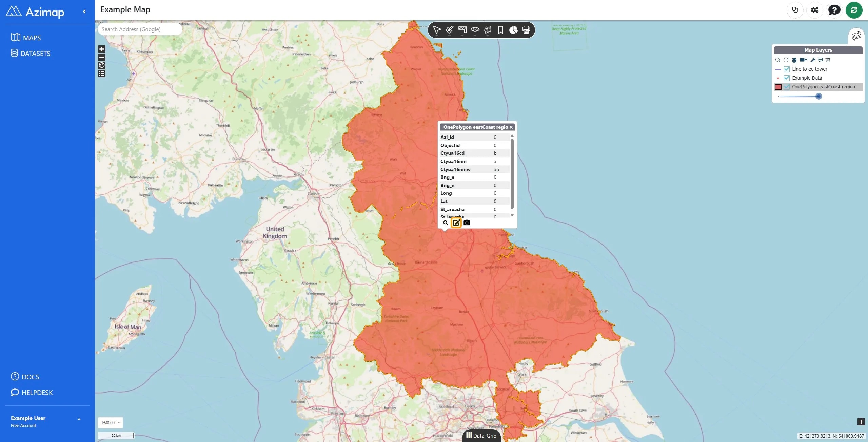Open the polygon spatial query tool
868x442 pixels.
click(488, 30)
